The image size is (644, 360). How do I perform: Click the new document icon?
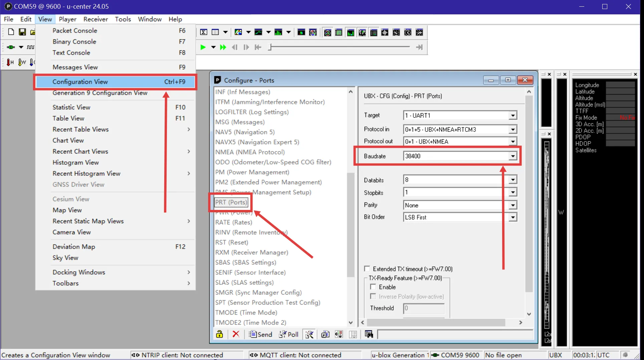(x=11, y=32)
